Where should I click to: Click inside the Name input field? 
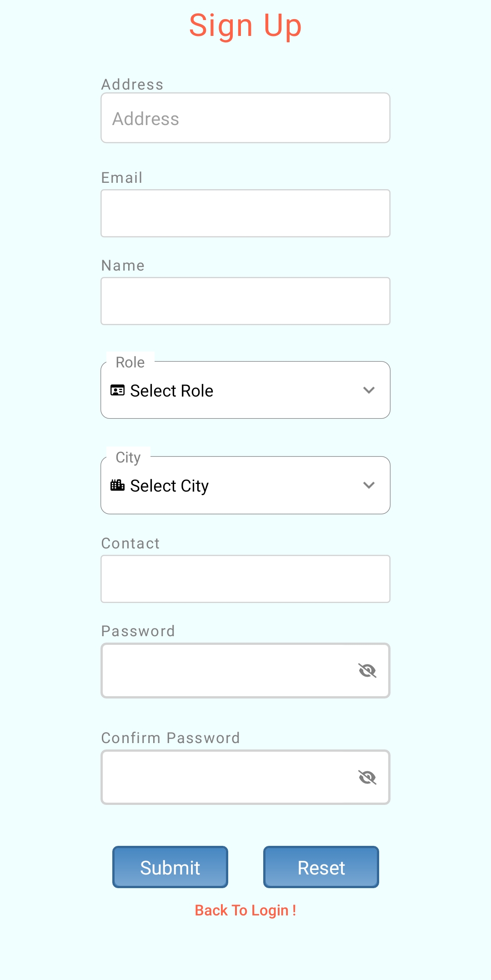245,301
